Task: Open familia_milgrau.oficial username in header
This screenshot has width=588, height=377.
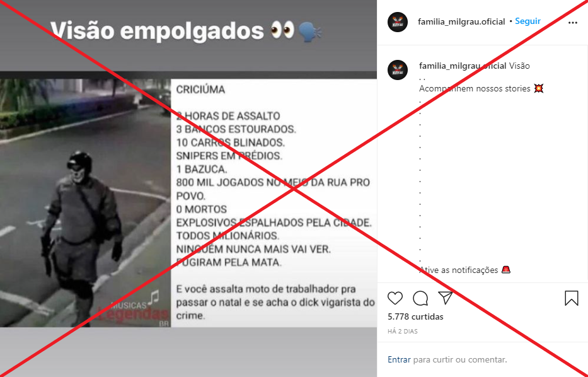Action: click(461, 22)
